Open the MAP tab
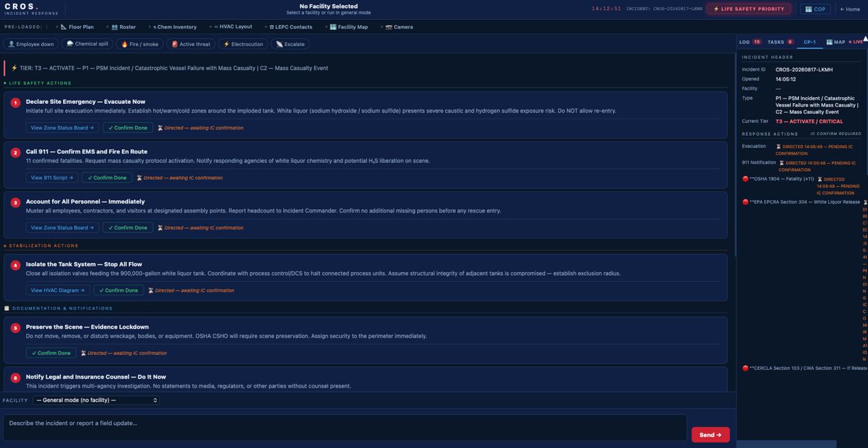The width and height of the screenshot is (868, 448). 835,42
